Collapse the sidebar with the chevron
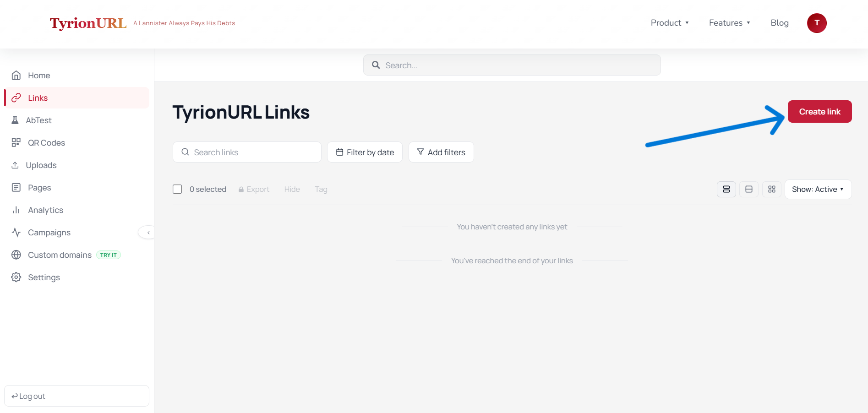The image size is (868, 413). (147, 233)
